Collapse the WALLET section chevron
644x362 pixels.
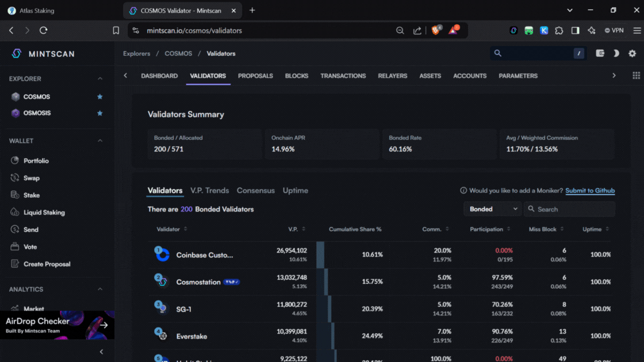[100, 141]
